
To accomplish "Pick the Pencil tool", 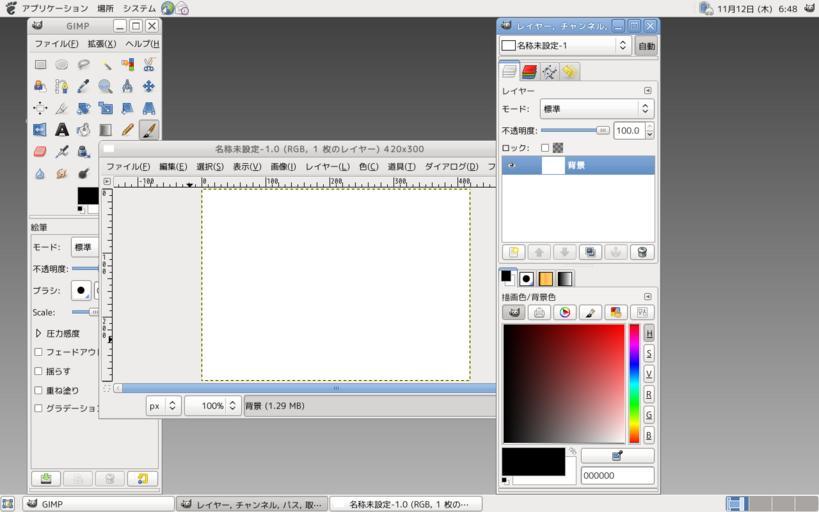I will tap(127, 130).
